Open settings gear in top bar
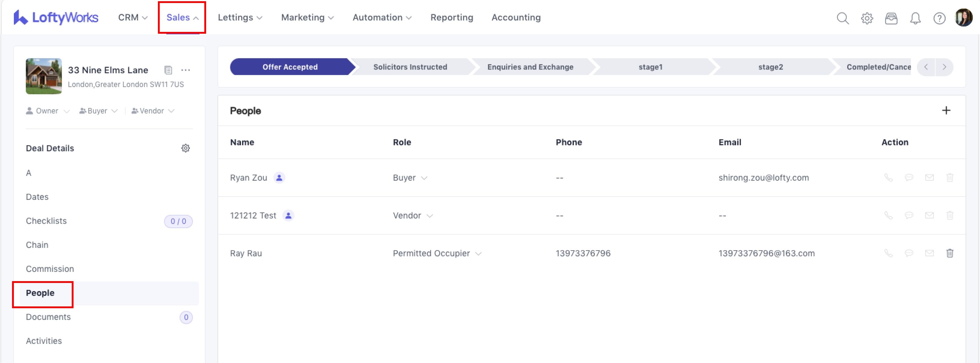This screenshot has width=980, height=363. (x=867, y=18)
